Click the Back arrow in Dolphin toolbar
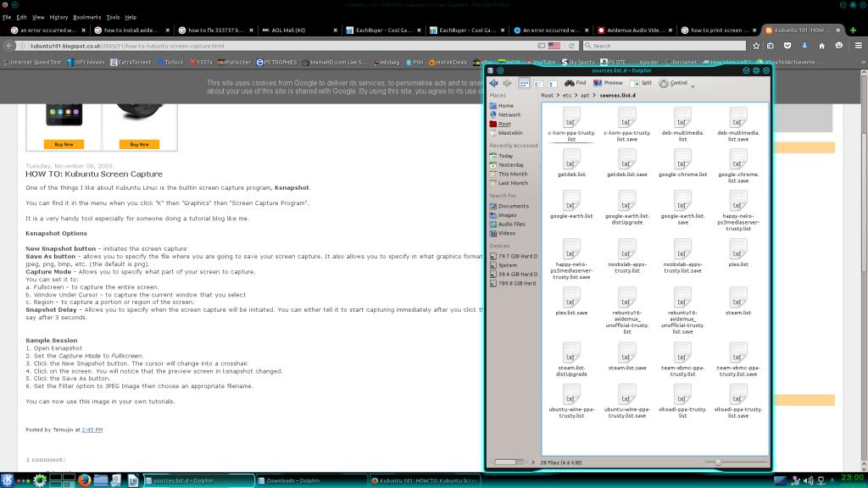868x488 pixels. tap(493, 83)
